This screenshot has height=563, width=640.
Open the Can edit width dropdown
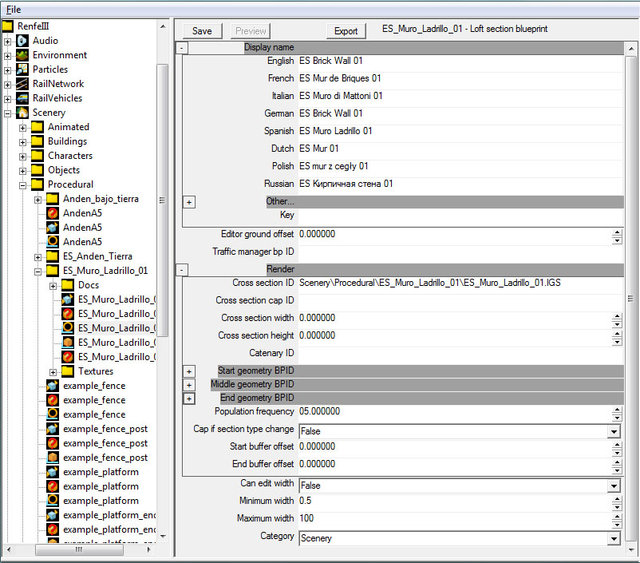coord(613,485)
